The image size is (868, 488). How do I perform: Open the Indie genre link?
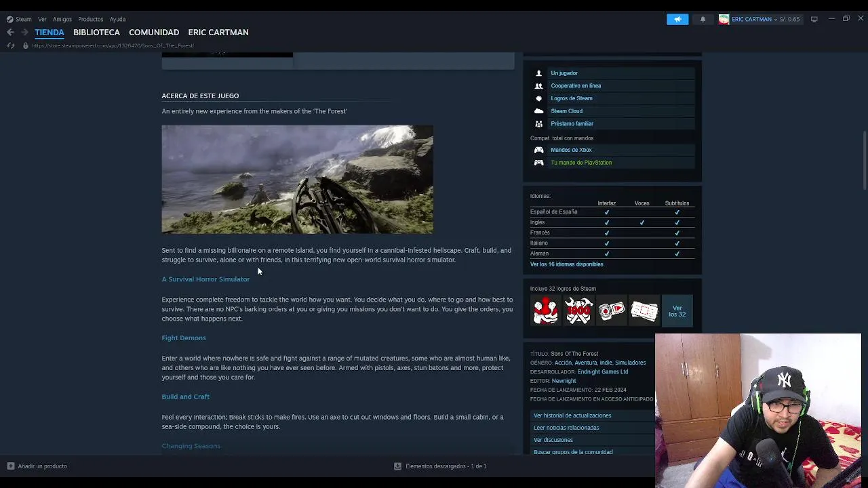pos(606,363)
